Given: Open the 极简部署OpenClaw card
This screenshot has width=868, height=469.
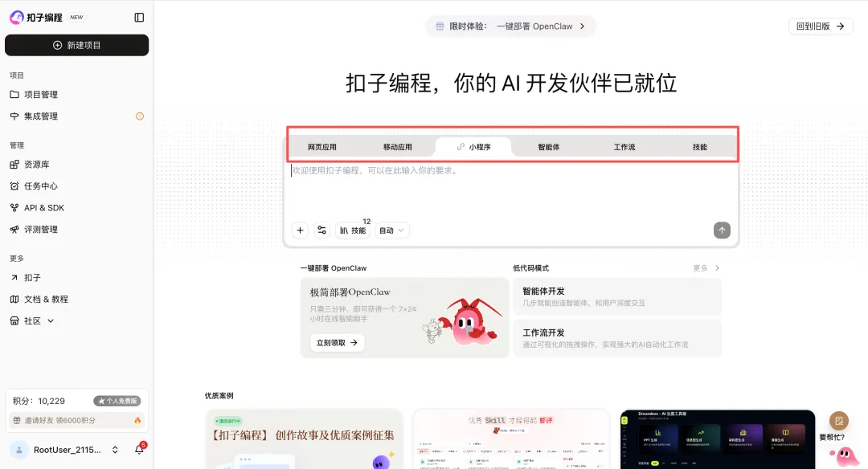Looking at the screenshot, I should 404,318.
